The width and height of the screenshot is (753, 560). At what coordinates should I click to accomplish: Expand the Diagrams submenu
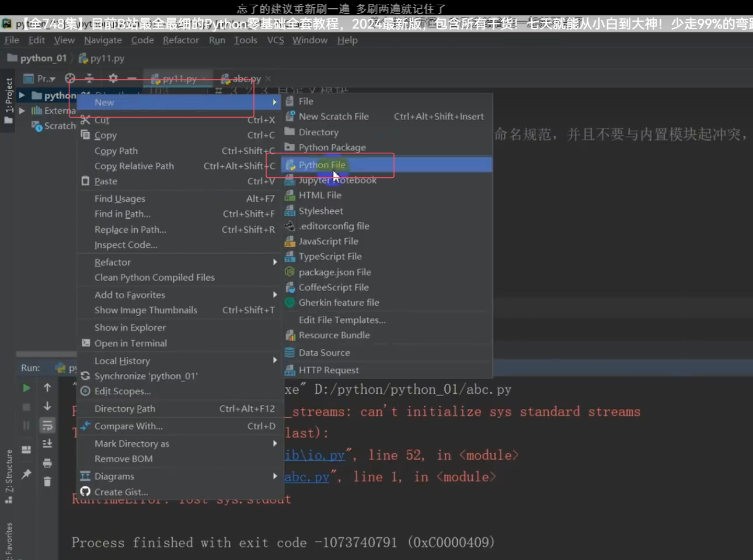coord(114,476)
